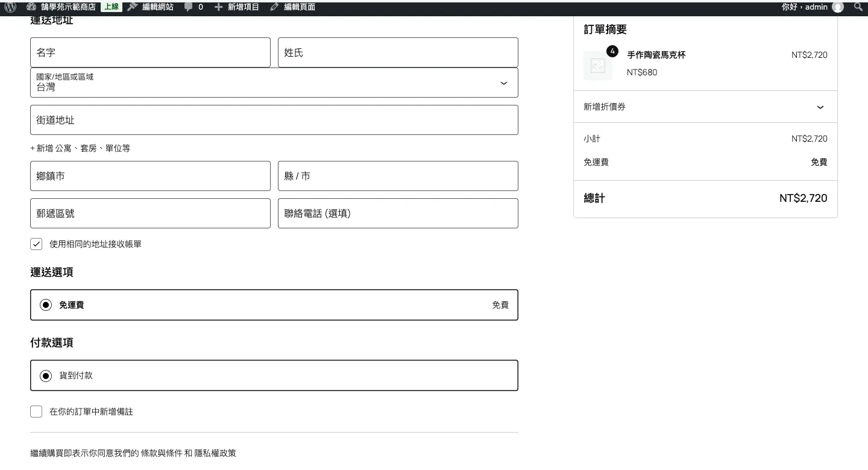The width and height of the screenshot is (868, 470).
Task: Choose 編輯頁面 in the admin bar
Action: pos(292,7)
